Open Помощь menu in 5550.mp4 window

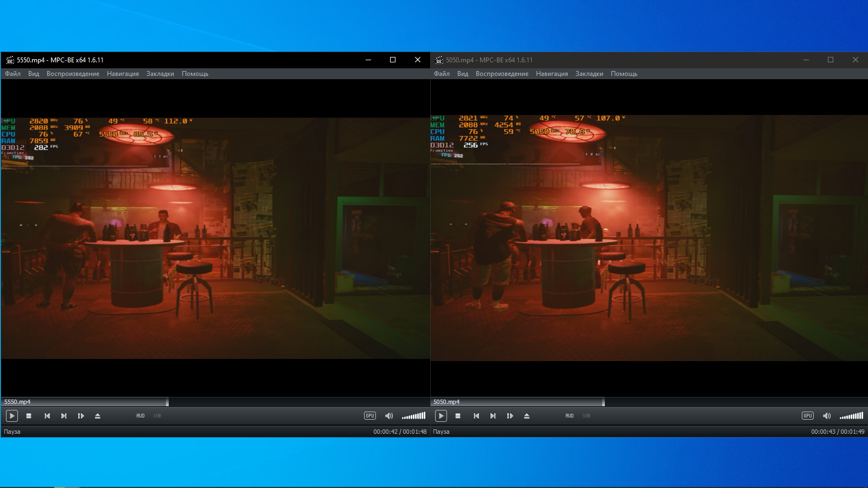point(195,74)
